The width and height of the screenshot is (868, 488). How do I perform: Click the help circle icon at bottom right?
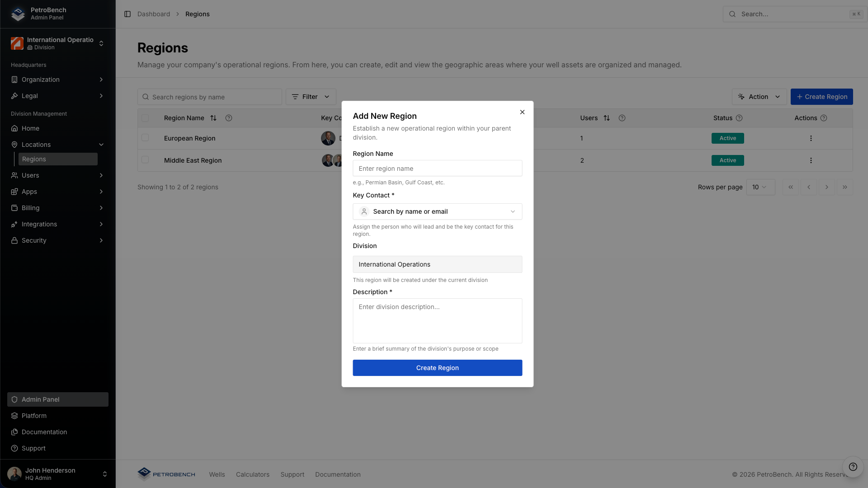(853, 467)
